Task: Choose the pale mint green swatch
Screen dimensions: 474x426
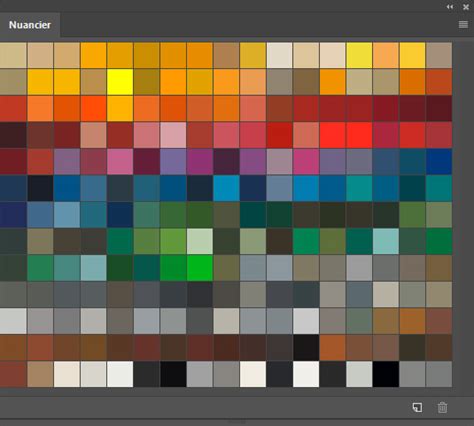Action: point(200,241)
